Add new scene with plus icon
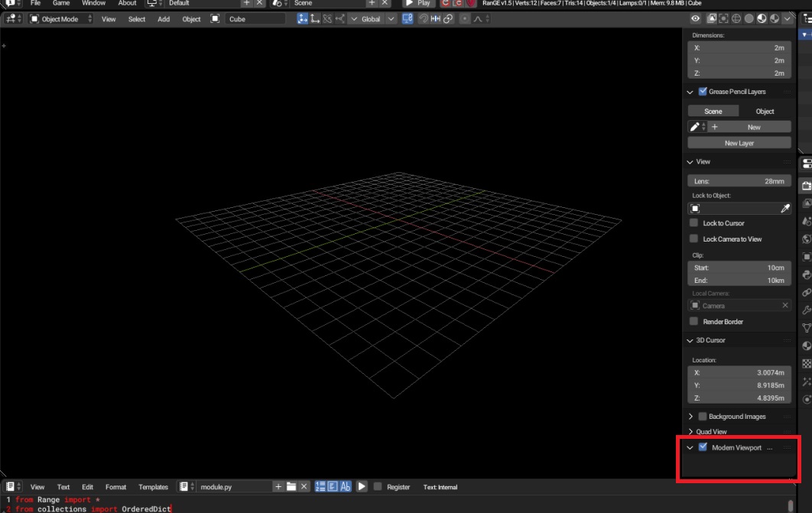The image size is (812, 513). 372,3
